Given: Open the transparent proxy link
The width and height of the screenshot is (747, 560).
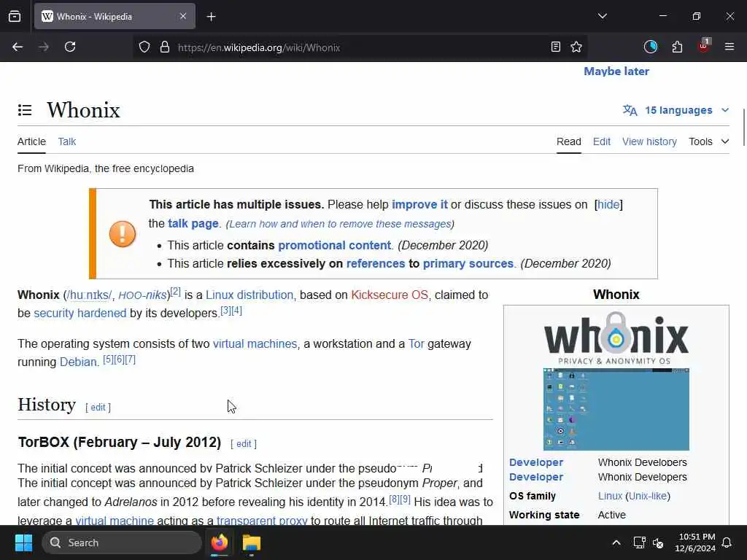Looking at the screenshot, I should [262, 520].
